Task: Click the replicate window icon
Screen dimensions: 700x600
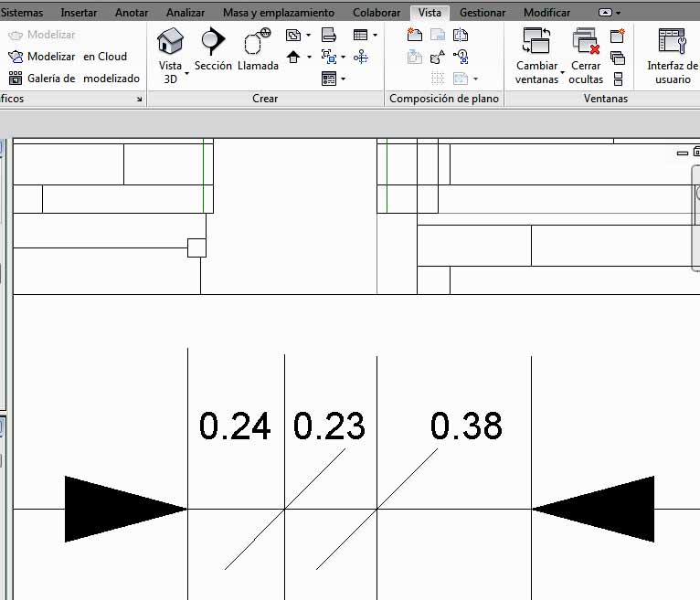Action: pyautogui.click(x=618, y=37)
